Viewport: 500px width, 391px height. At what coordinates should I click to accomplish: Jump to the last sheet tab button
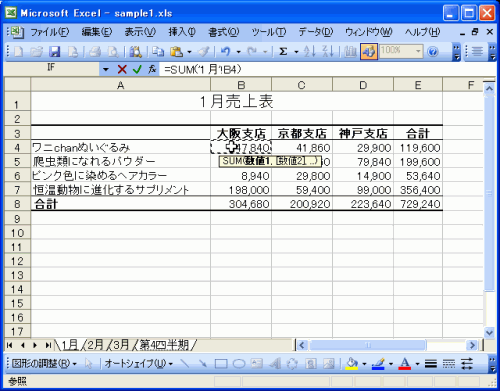(48, 345)
